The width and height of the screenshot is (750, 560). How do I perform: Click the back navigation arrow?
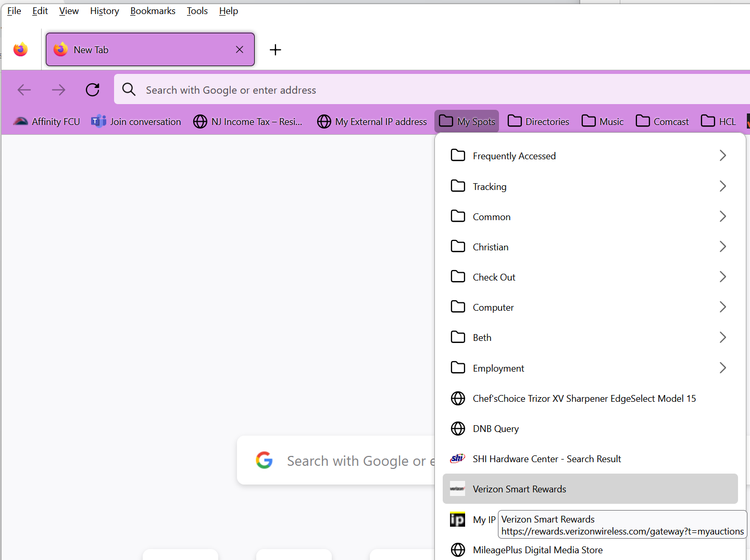click(24, 90)
